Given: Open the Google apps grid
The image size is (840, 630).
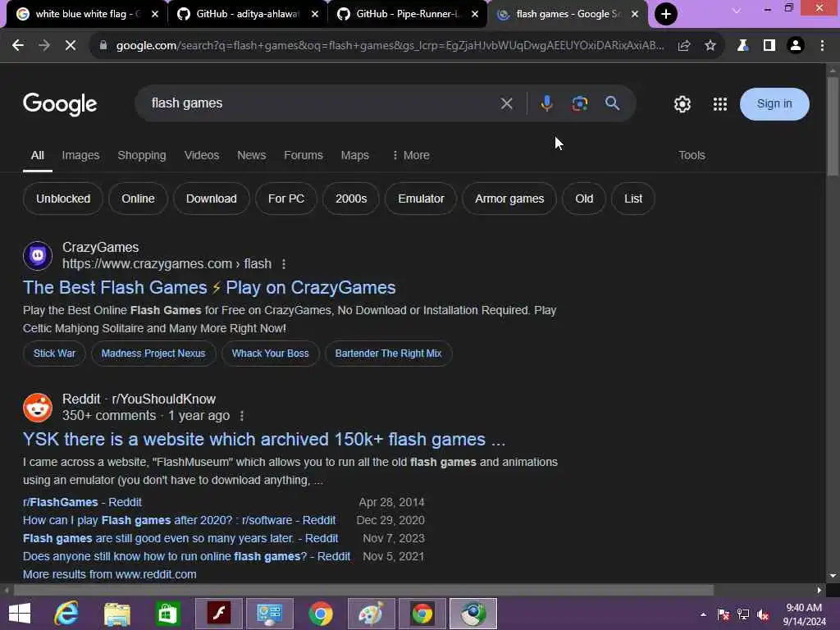Looking at the screenshot, I should pos(720,104).
